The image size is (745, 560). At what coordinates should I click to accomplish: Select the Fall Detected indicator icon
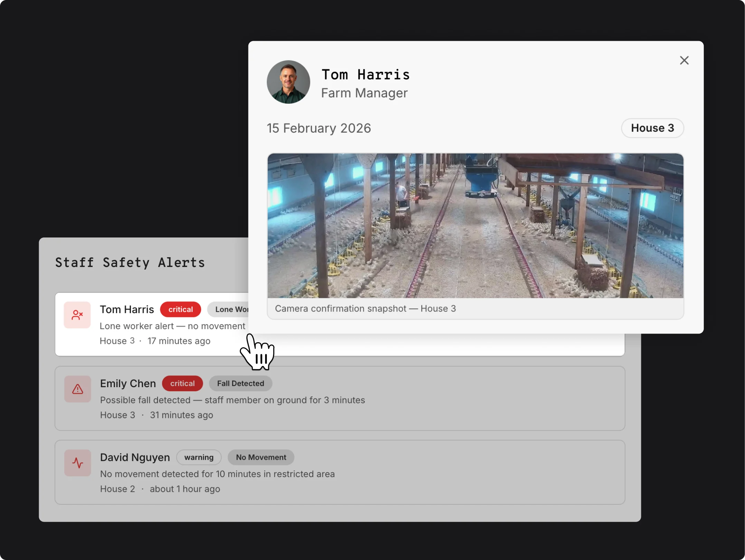[x=241, y=383]
